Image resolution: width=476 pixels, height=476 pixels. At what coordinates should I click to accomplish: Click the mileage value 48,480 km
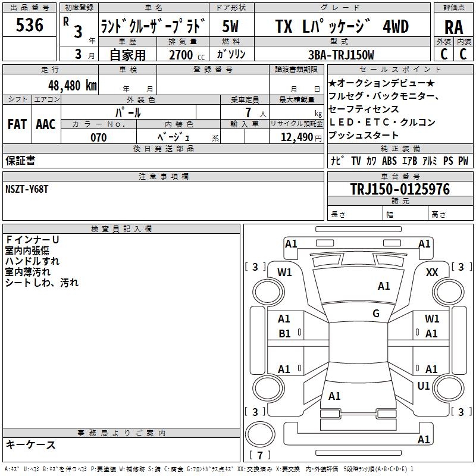pyautogui.click(x=72, y=85)
